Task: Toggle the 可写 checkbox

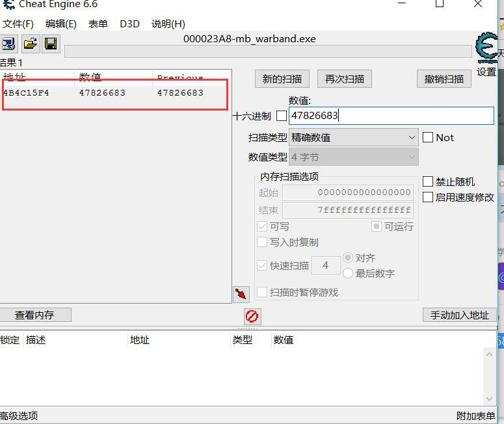Action: [262, 226]
